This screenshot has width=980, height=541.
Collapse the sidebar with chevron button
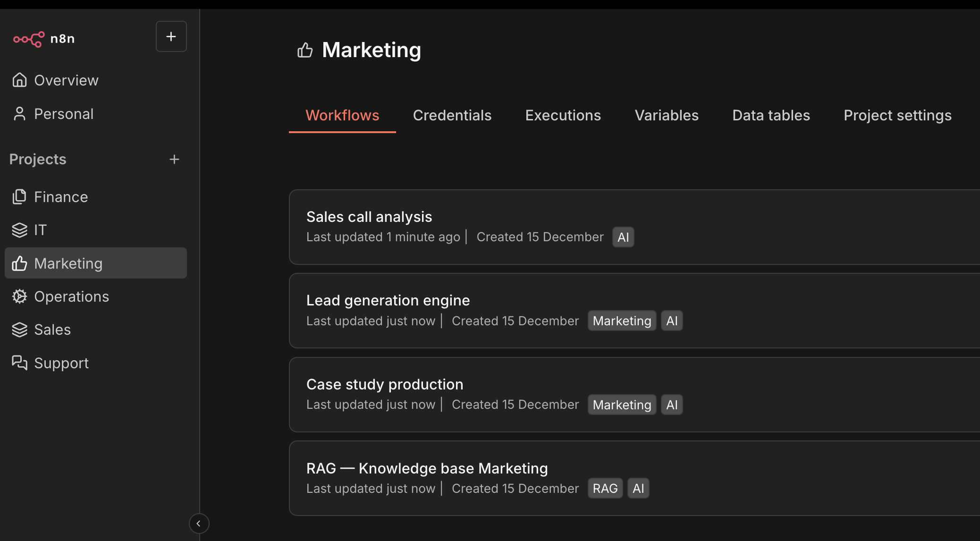click(199, 523)
